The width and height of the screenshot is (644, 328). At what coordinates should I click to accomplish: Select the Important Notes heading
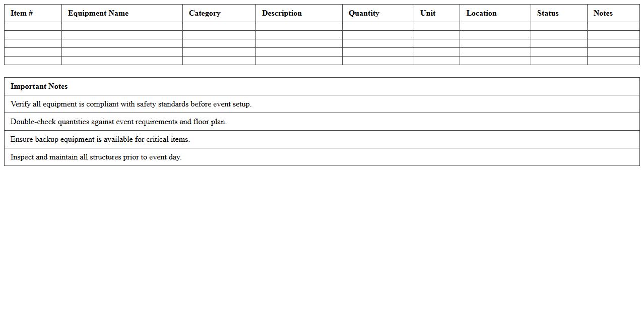[39, 86]
